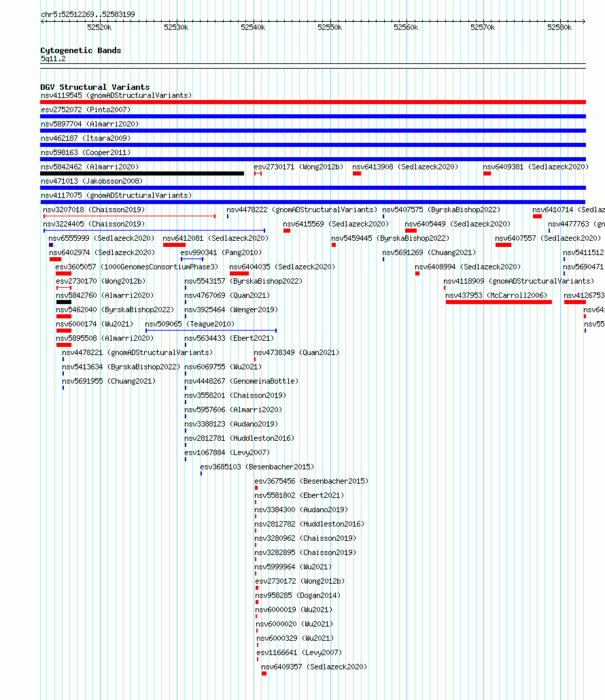
Task: Select nsv6000174 (Wu2021) label
Action: tap(94, 324)
